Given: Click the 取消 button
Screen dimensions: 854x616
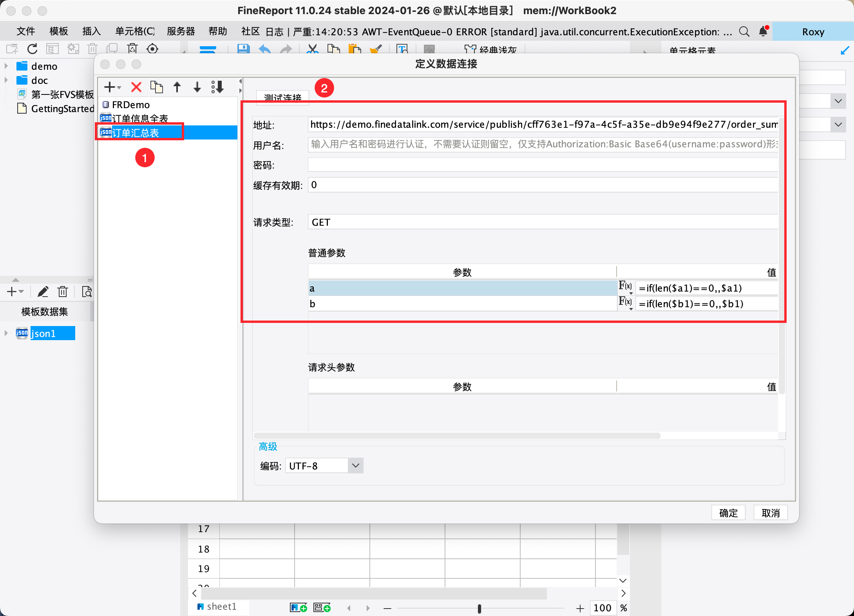Looking at the screenshot, I should [x=771, y=513].
